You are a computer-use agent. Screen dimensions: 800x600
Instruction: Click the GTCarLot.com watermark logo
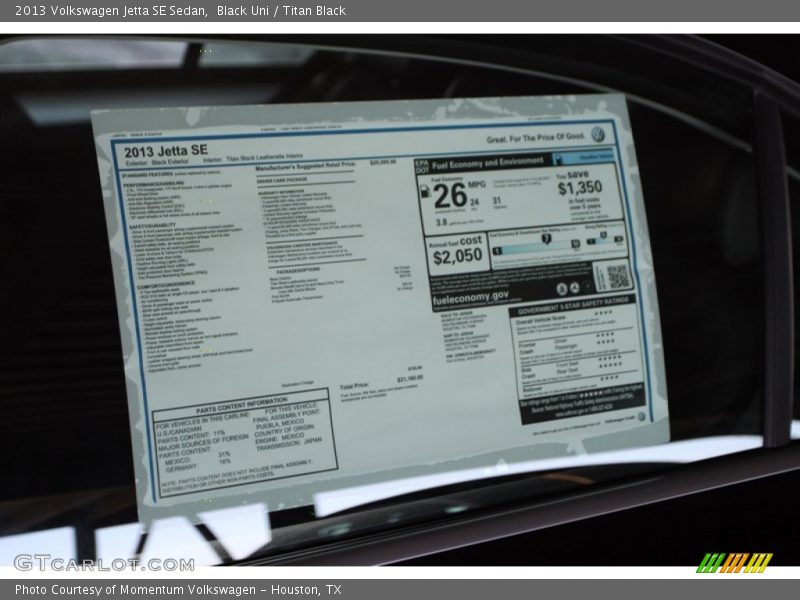coord(103,562)
